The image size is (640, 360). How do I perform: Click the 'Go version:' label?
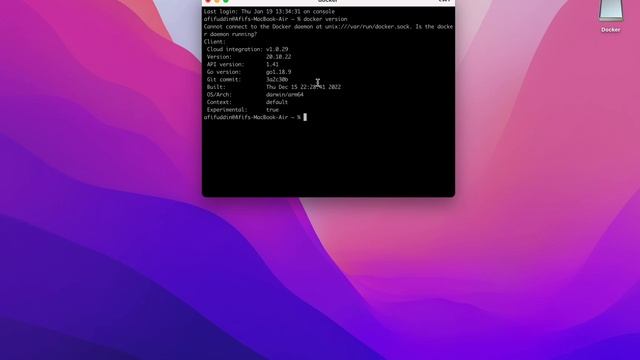(x=224, y=72)
